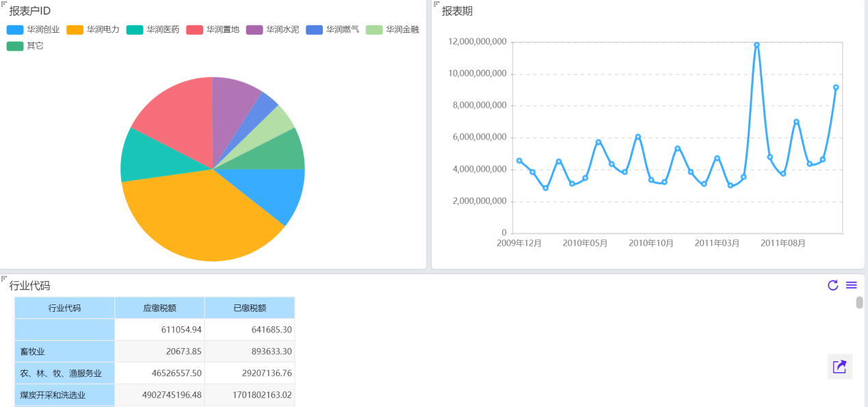This screenshot has width=868, height=407.
Task: Toggle the 华润医药 legend item
Action: (x=153, y=30)
